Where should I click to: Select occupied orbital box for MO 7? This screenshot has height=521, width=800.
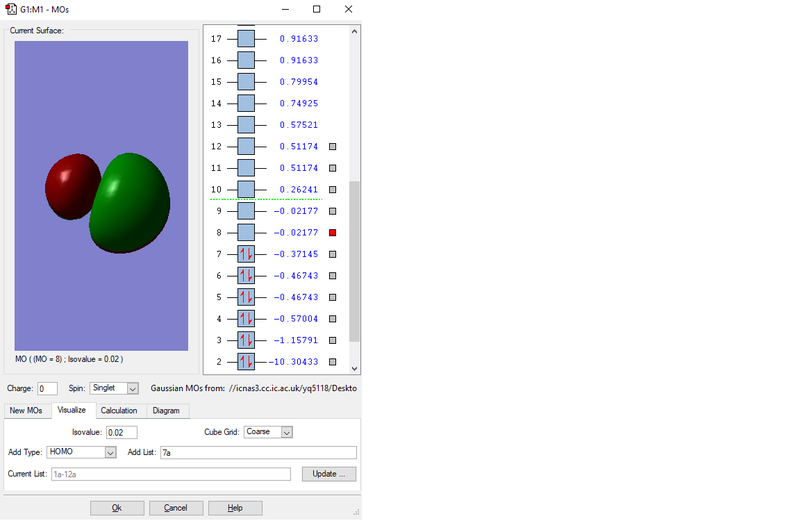click(x=246, y=254)
